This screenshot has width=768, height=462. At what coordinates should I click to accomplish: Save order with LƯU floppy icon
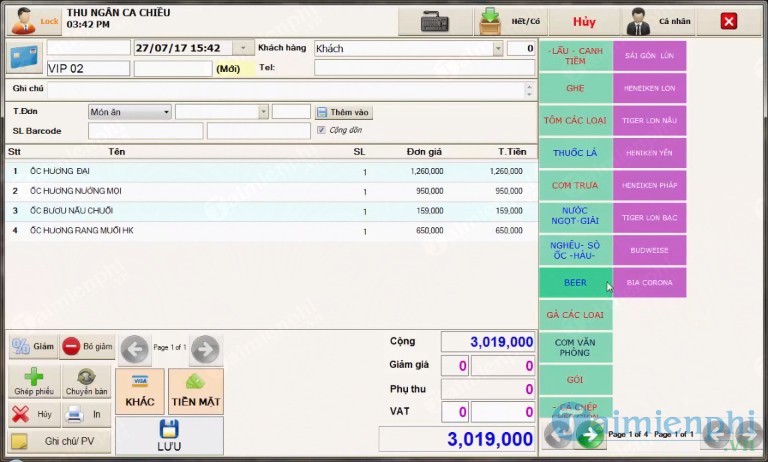pyautogui.click(x=169, y=436)
